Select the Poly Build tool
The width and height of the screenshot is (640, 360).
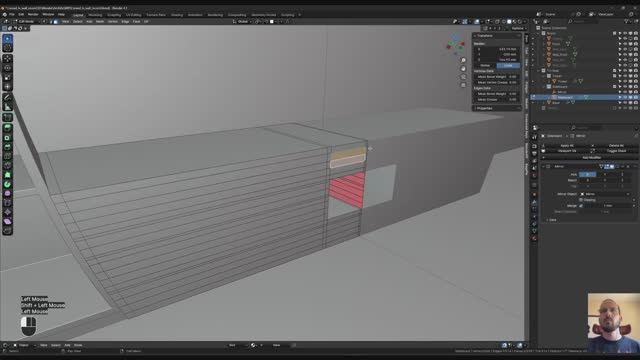pos(7,175)
